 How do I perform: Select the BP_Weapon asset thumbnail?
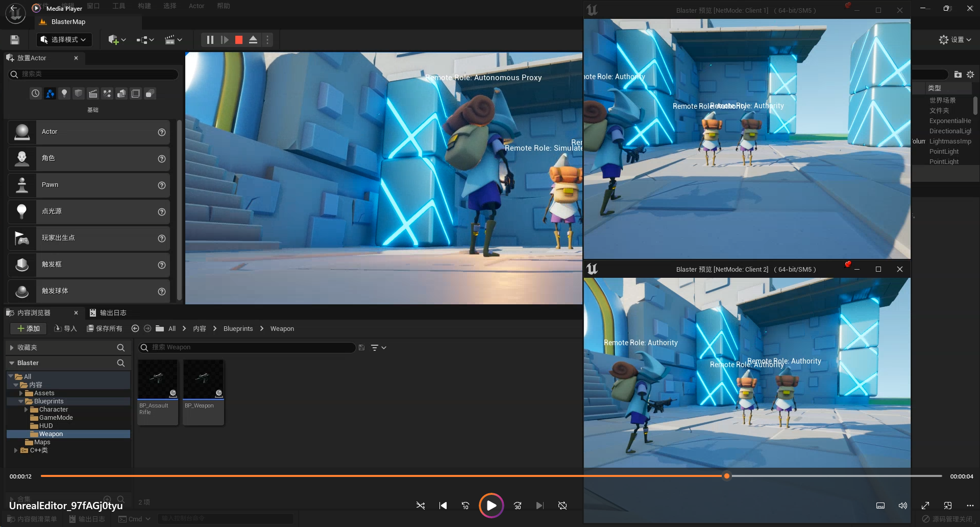click(204, 392)
